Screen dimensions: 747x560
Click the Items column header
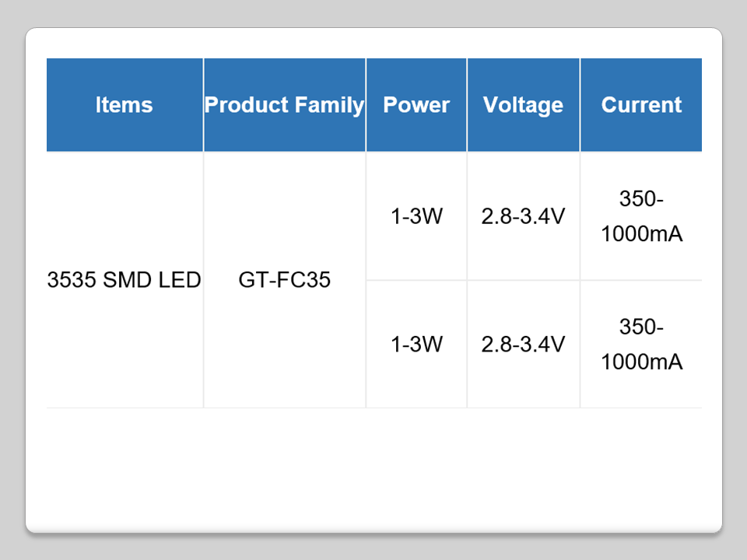click(124, 105)
